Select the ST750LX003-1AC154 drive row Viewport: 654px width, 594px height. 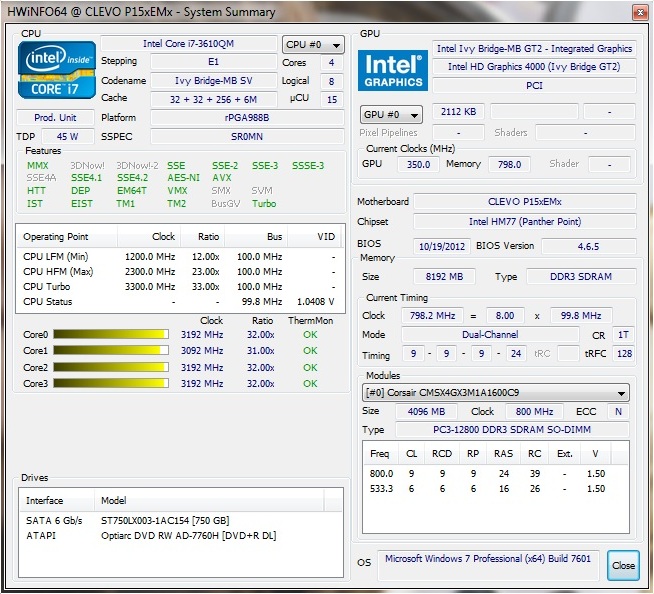coord(180,521)
